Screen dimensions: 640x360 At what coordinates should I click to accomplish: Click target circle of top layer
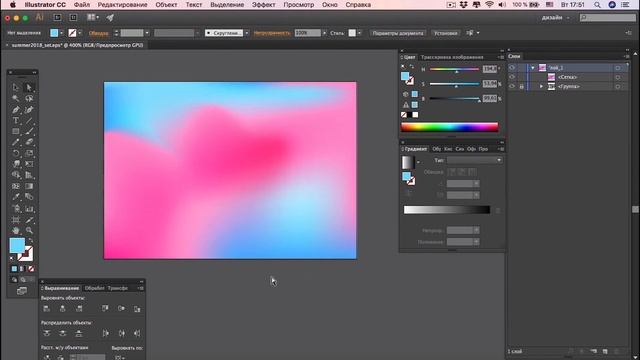coord(618,68)
